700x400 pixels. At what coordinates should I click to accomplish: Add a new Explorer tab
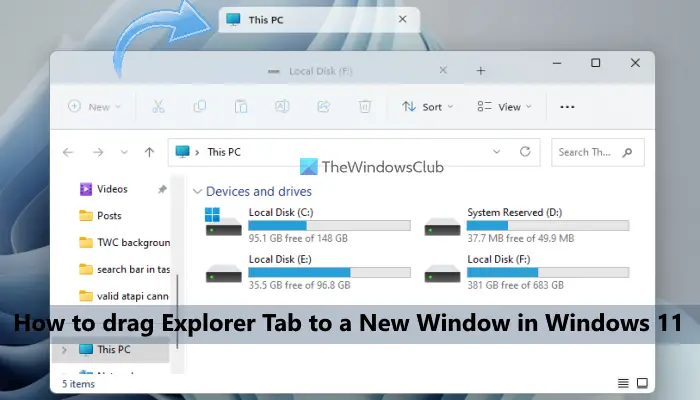click(x=480, y=71)
